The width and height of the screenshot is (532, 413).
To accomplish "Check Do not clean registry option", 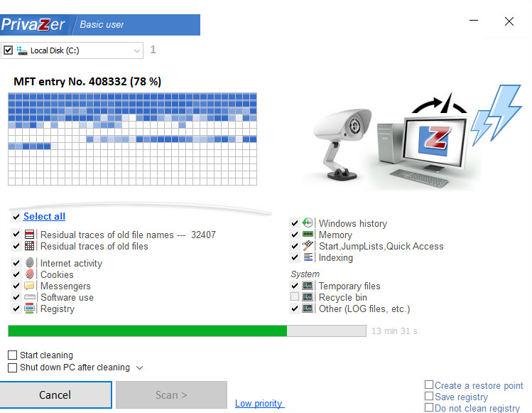I will click(x=429, y=407).
